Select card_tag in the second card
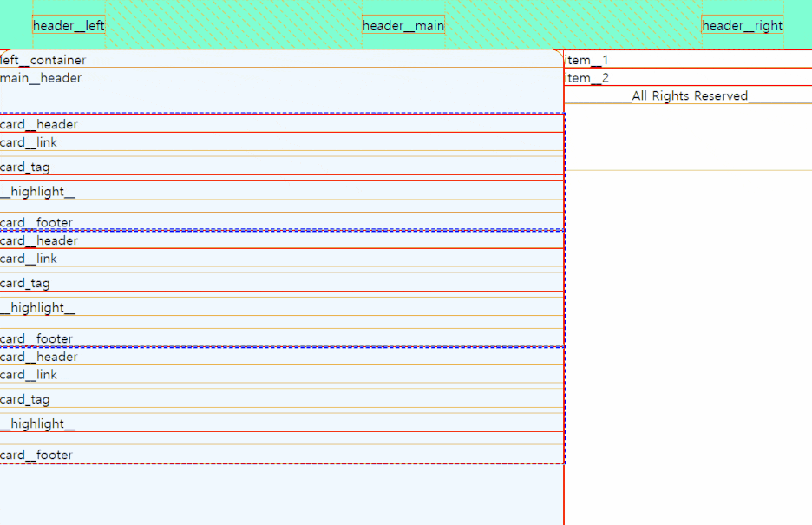812x525 pixels. (282, 283)
